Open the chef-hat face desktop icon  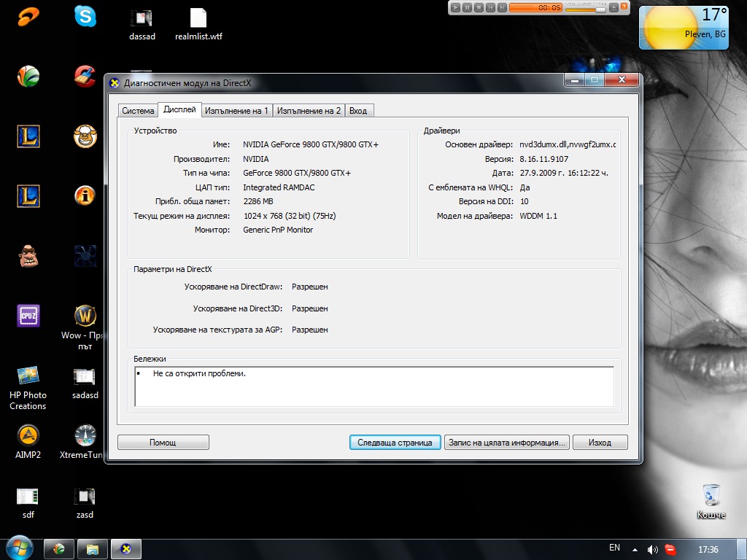85,136
